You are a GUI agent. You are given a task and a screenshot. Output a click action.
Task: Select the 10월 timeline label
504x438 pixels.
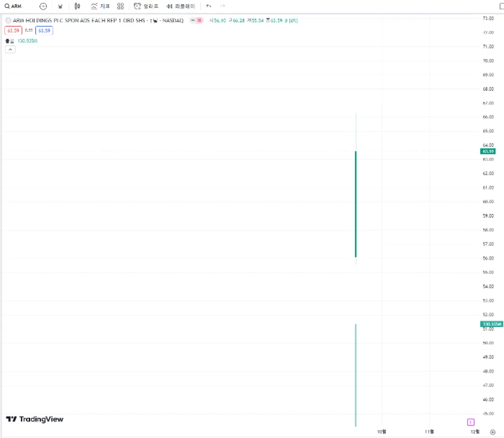click(381, 431)
